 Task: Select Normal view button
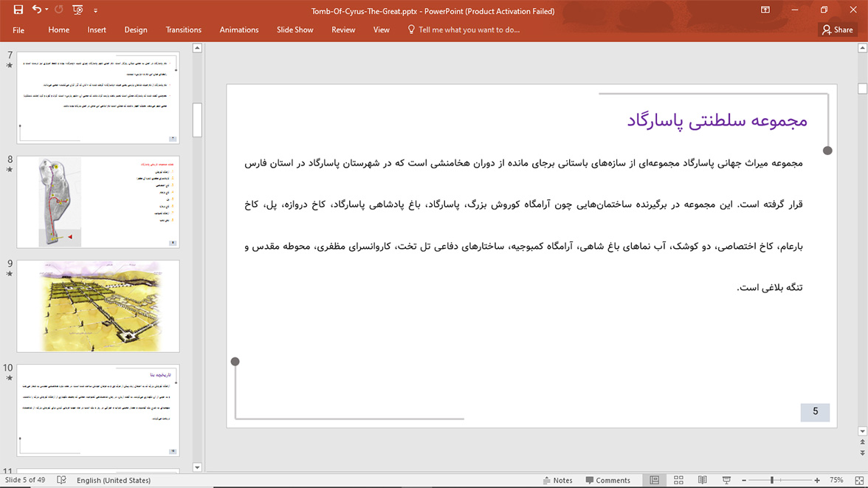[x=654, y=480]
